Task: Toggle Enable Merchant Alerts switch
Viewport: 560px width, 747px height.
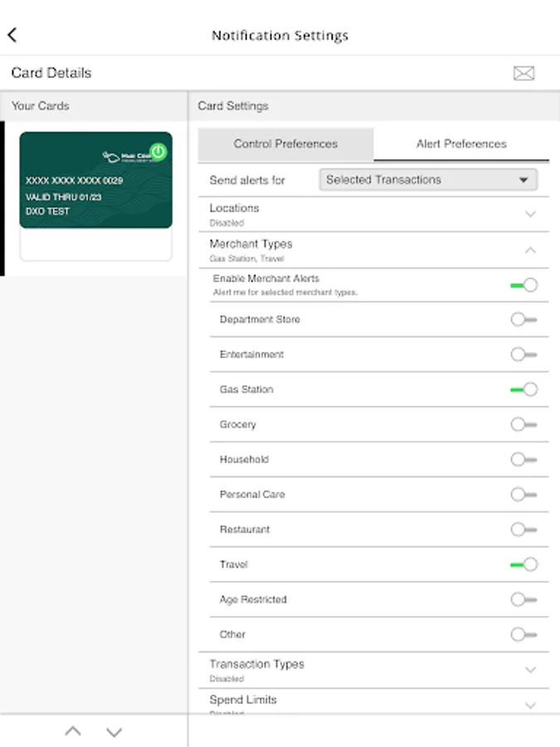Action: [523, 285]
